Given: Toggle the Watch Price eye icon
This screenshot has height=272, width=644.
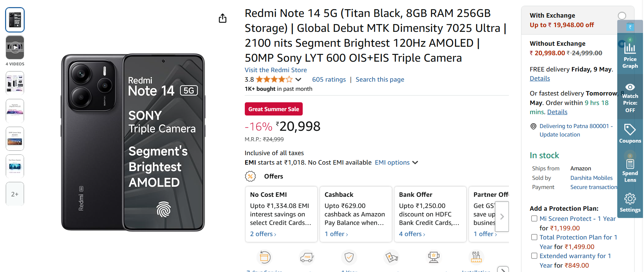Looking at the screenshot, I should click(630, 87).
